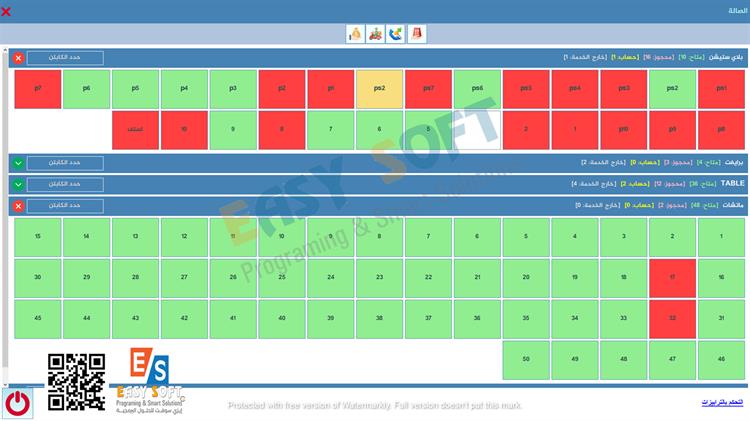Select ماتشات tile 31

pos(721,319)
